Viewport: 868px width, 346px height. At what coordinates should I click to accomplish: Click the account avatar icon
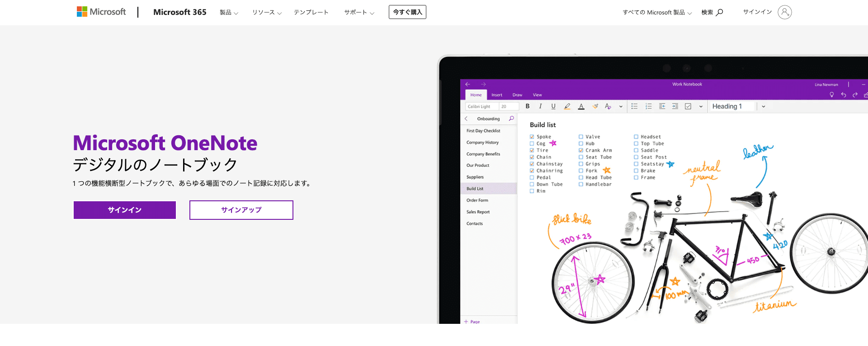tap(785, 12)
